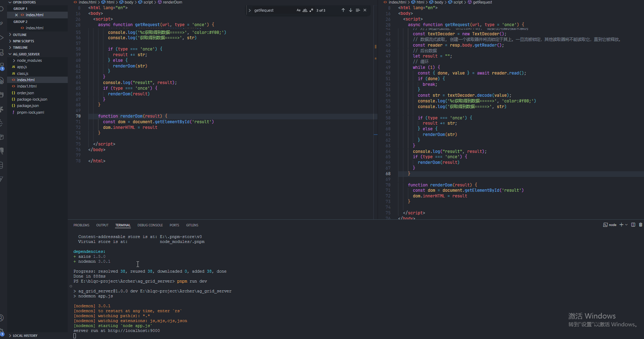Screen dimensions: 644x339
Task: Open terminal launch profile dropdown arrow
Action: point(626,225)
